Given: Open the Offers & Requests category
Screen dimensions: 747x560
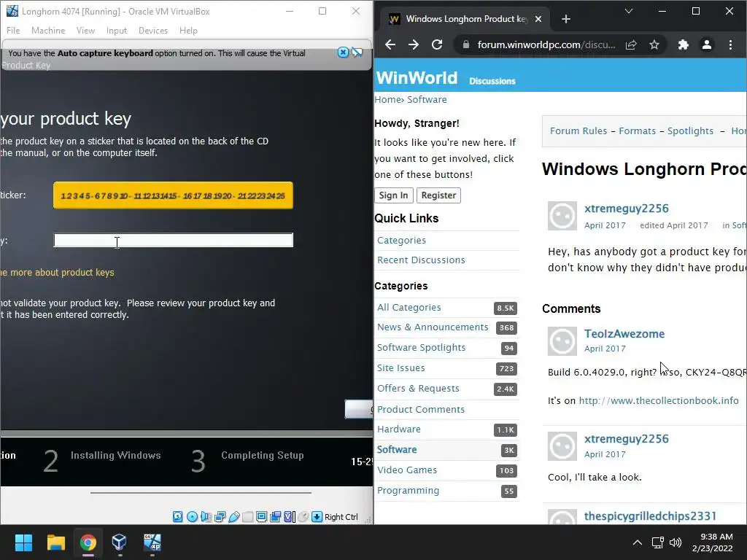Looking at the screenshot, I should 418,389.
